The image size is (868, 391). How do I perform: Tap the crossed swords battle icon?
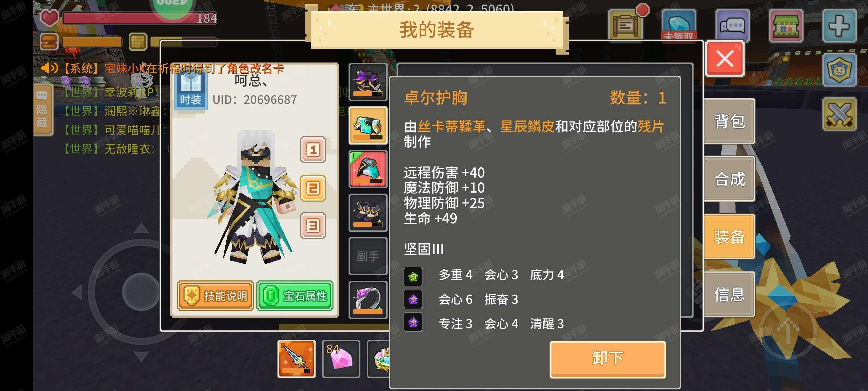(840, 114)
